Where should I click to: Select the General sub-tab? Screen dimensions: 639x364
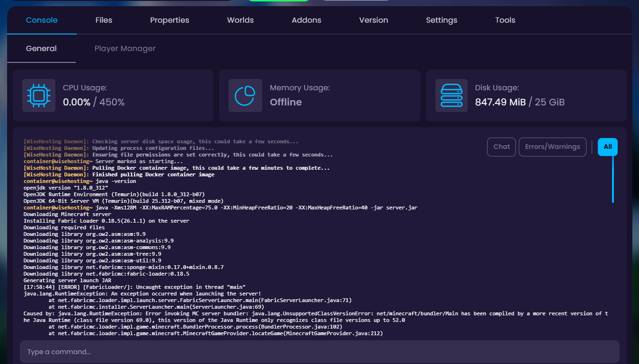41,49
